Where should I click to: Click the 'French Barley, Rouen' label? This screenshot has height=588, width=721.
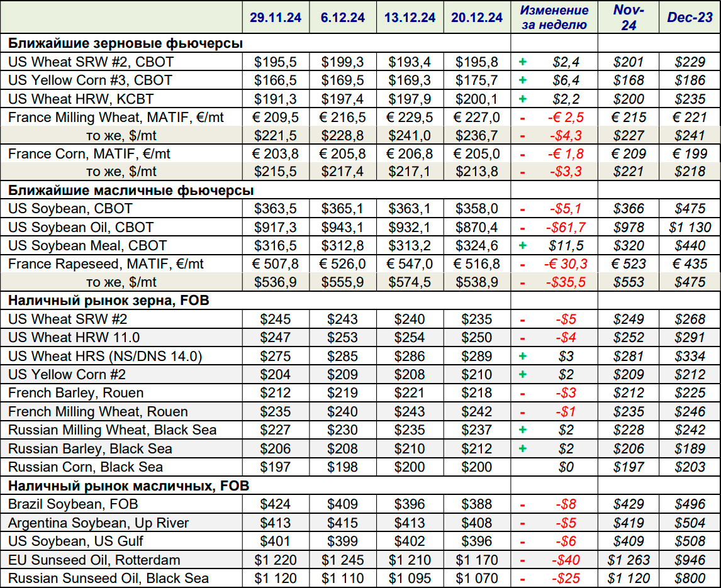pyautogui.click(x=76, y=393)
